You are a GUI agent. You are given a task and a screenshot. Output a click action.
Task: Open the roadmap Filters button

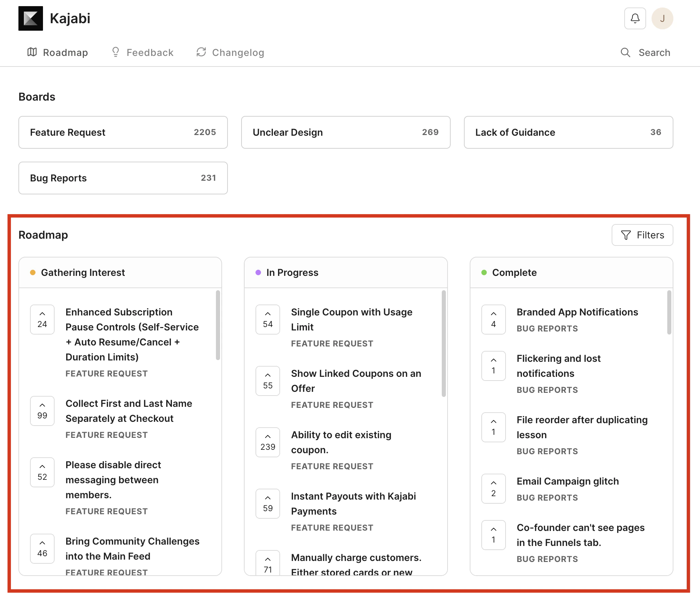[642, 235]
